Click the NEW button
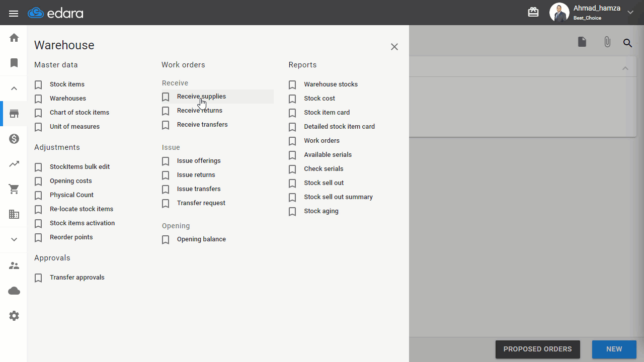Image resolution: width=644 pixels, height=362 pixels. (x=614, y=349)
